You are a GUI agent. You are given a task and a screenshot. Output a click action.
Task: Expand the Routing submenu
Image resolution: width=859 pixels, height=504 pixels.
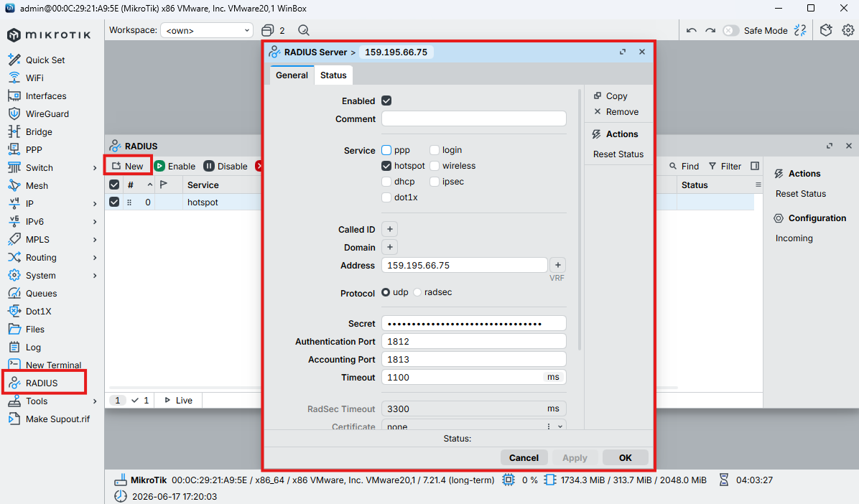95,258
